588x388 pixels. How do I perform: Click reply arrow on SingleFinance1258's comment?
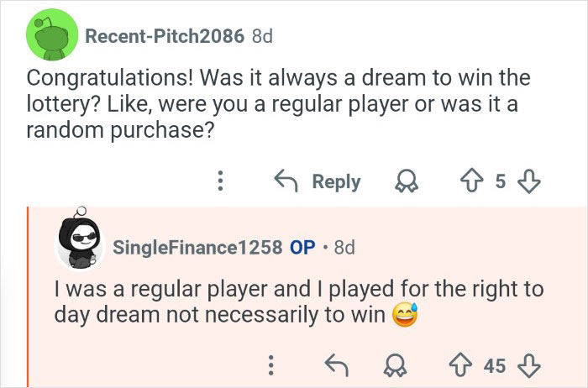[x=335, y=364]
